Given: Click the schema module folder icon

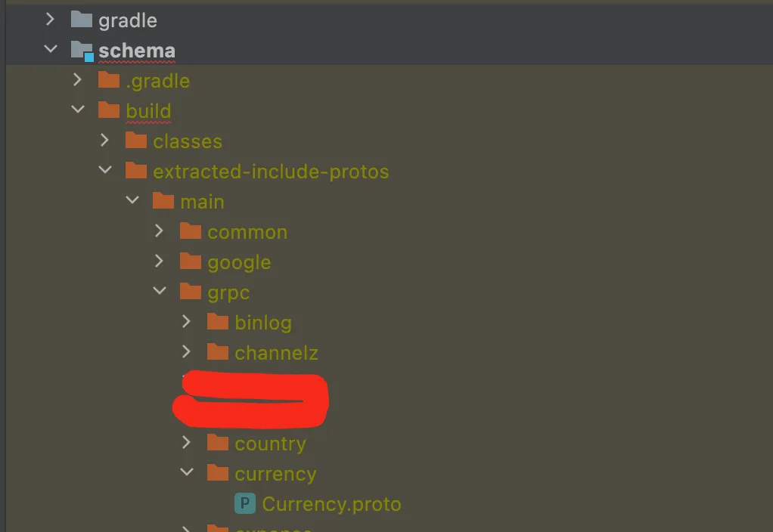Looking at the screenshot, I should [x=82, y=51].
